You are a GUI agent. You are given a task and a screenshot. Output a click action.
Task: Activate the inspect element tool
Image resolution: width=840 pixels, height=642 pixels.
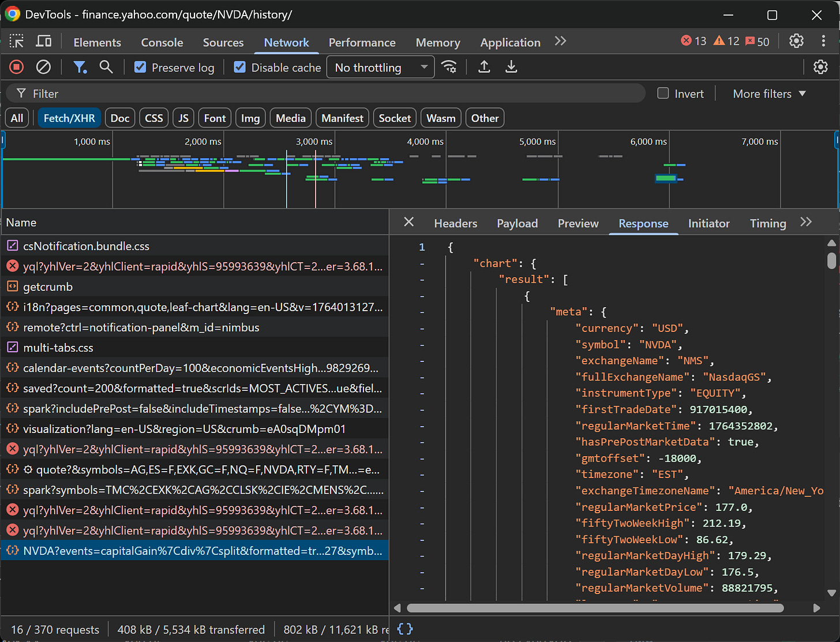pos(17,41)
